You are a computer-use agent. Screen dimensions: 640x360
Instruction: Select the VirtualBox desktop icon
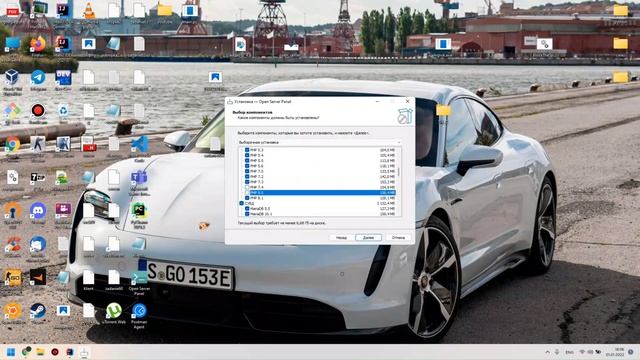tap(12, 76)
